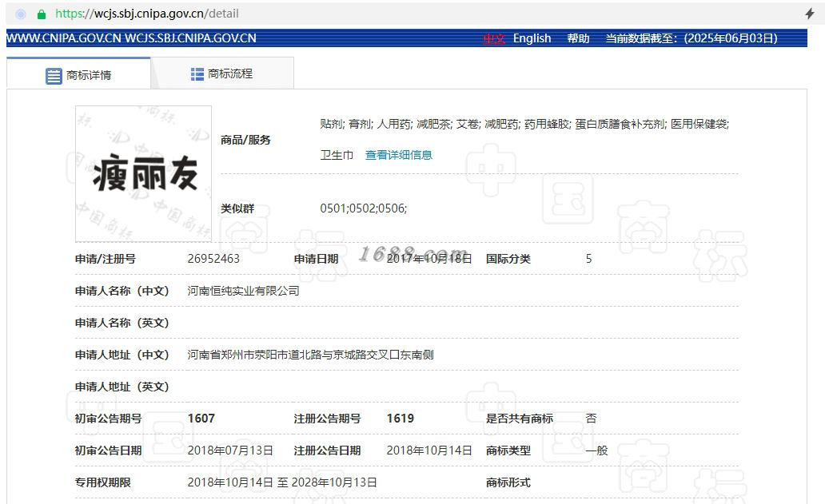
Task: Click the international class value 5
Action: (x=588, y=259)
